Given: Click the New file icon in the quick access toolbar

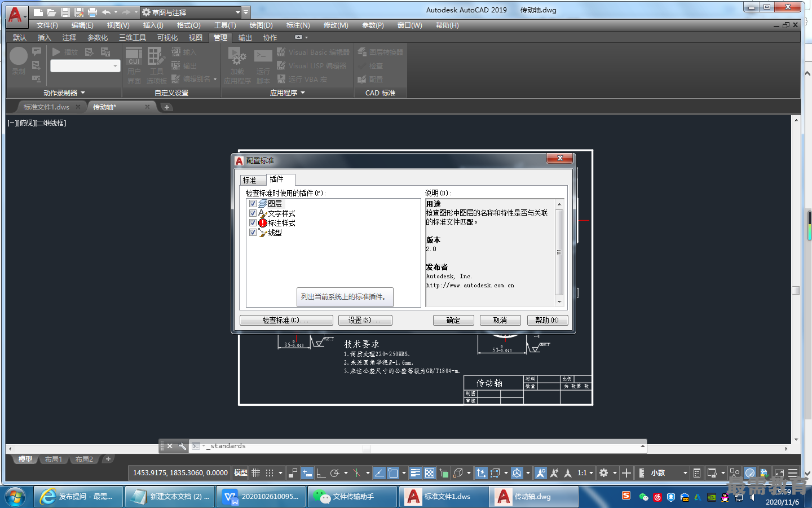Looking at the screenshot, I should (x=38, y=12).
